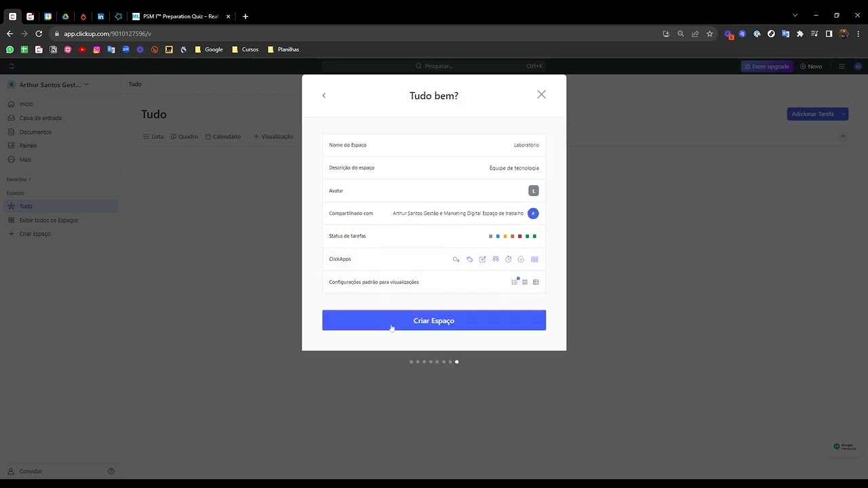Select Tudo under Espaços
Image resolution: width=868 pixels, height=488 pixels.
(60, 206)
